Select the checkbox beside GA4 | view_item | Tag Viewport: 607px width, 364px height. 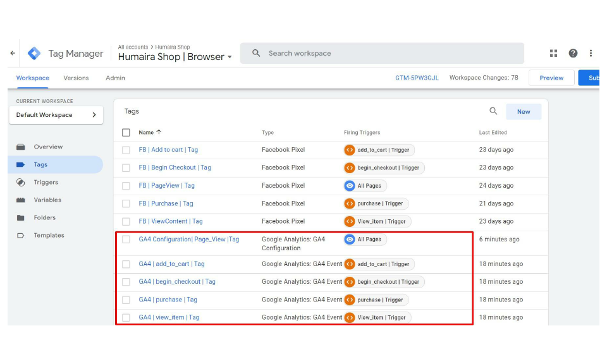[x=125, y=317]
